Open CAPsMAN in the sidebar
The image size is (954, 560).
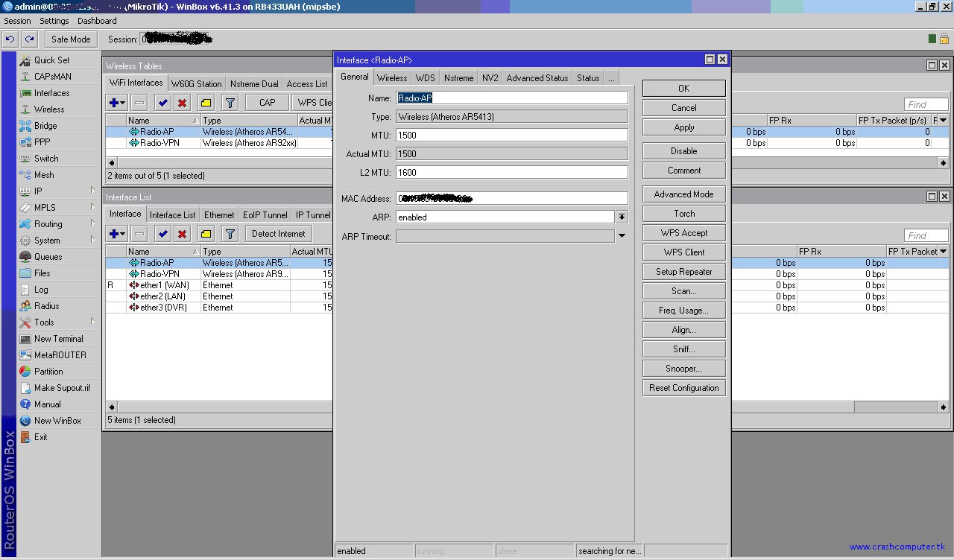point(52,77)
